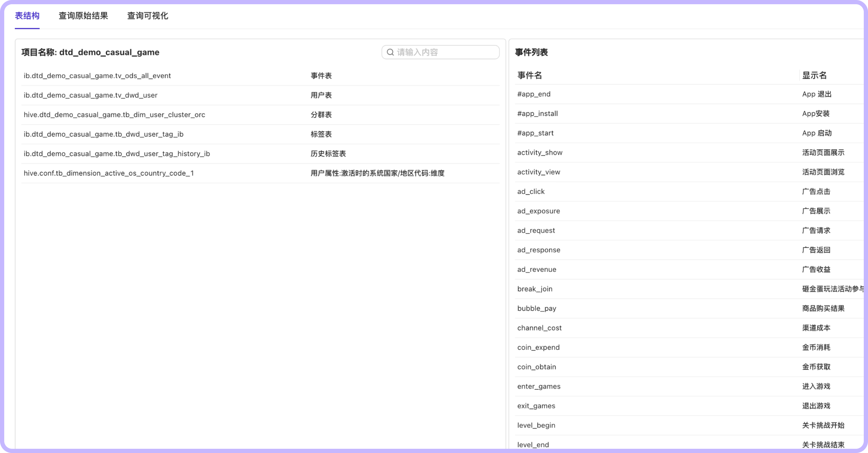Click the #app_install event
The image size is (868, 453).
(537, 114)
